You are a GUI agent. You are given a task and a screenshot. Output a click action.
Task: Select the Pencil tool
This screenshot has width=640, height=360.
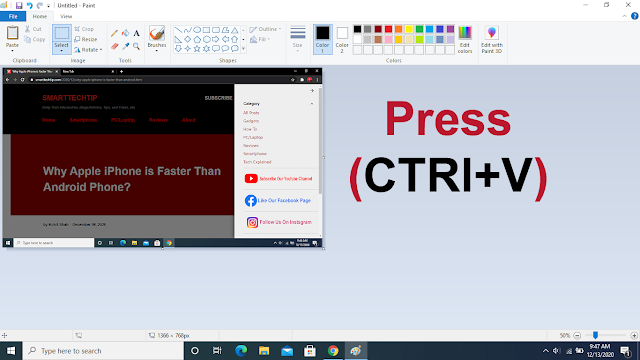point(114,33)
